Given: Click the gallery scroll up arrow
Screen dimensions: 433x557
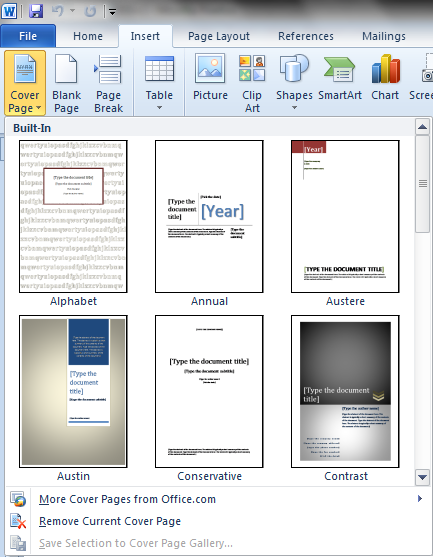Looking at the screenshot, I should [x=422, y=127].
